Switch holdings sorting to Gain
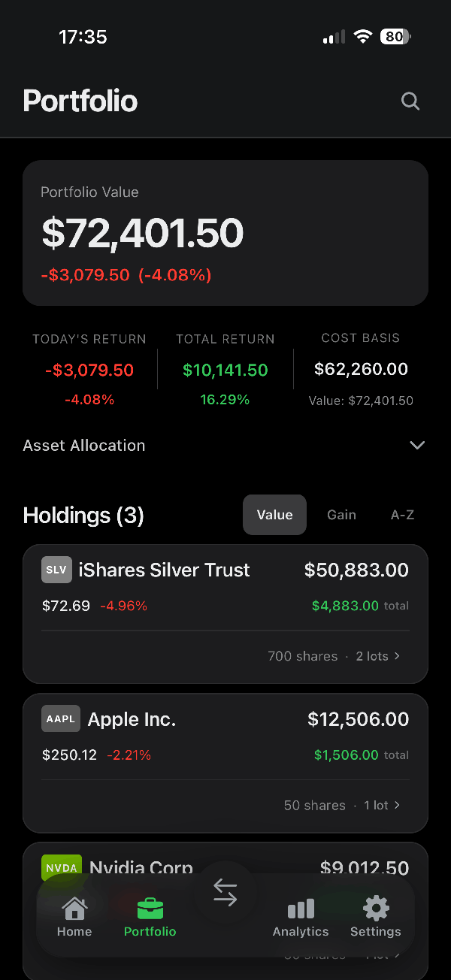 point(341,515)
